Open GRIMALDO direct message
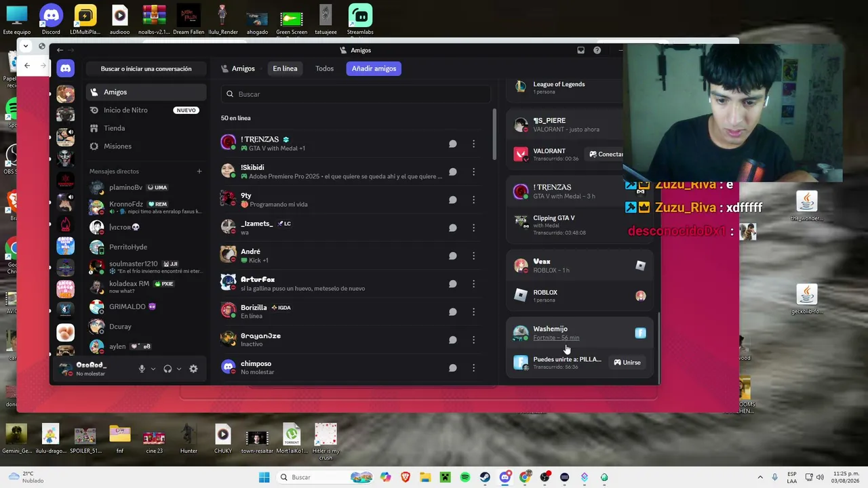This screenshot has height=488, width=868. pos(146,306)
